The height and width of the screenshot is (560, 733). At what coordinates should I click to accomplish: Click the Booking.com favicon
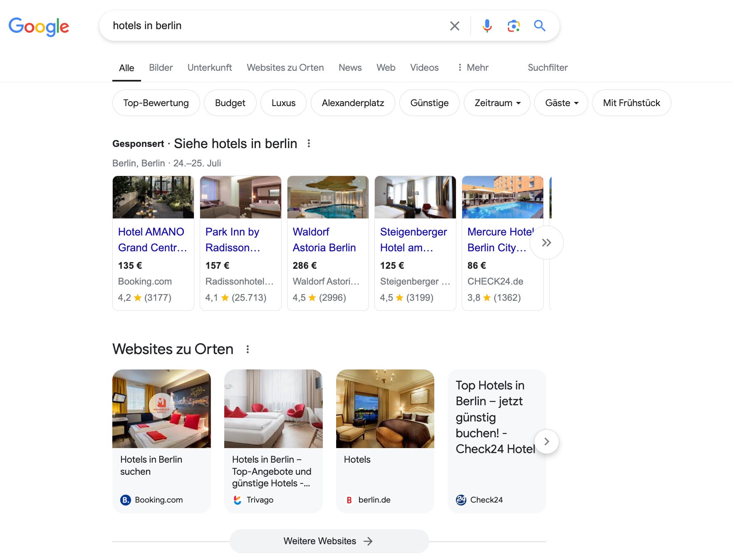[x=126, y=500]
